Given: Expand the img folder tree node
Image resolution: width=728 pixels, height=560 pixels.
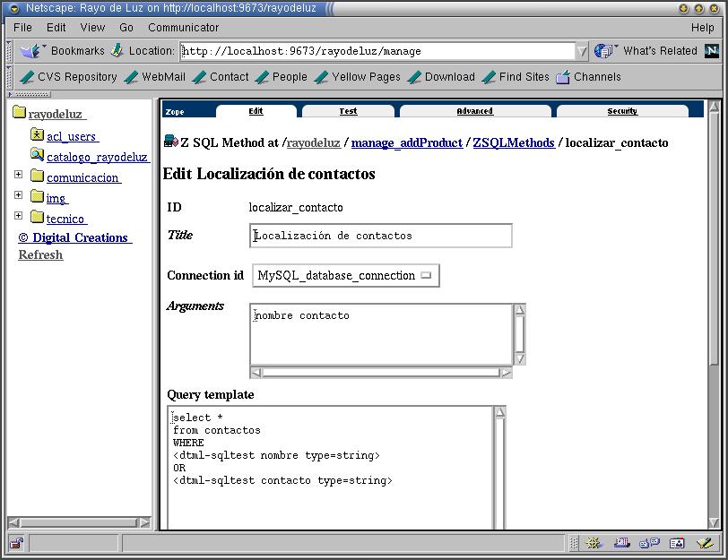Looking at the screenshot, I should 18,194.
